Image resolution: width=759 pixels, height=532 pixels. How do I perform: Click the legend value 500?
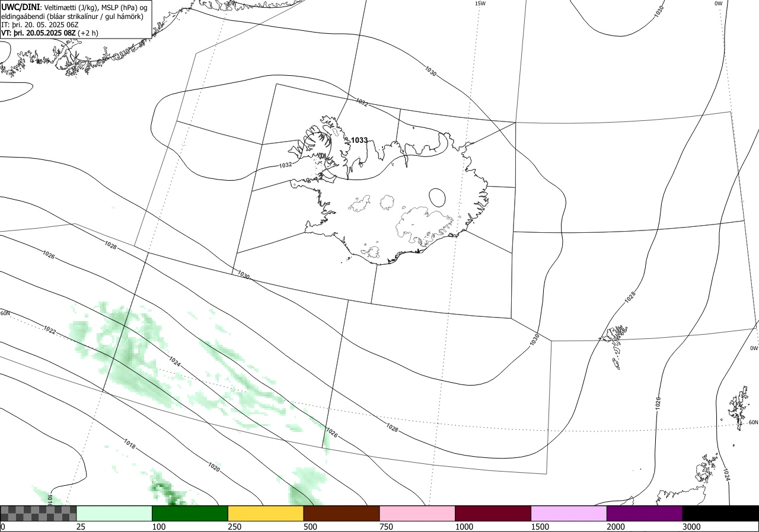(x=310, y=527)
